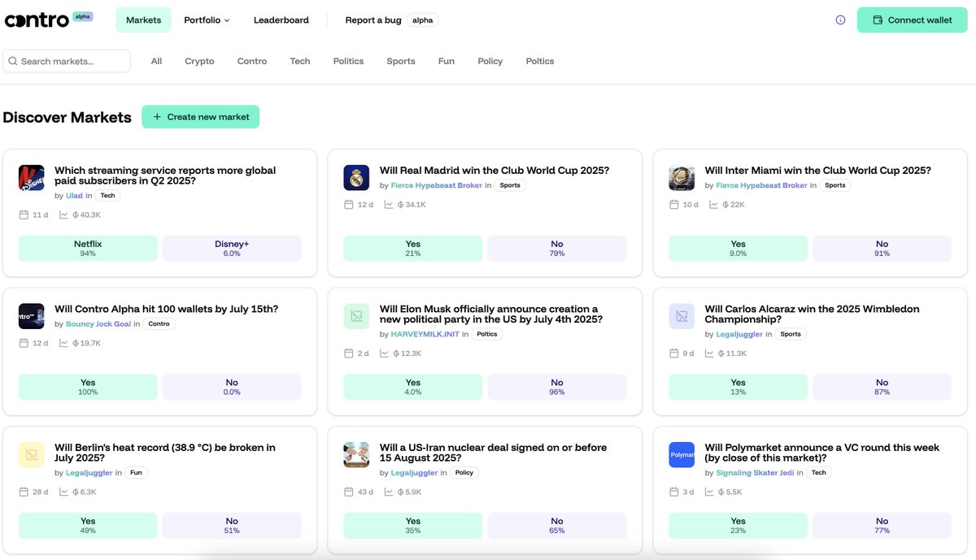Click the volume chart icon beside 11.3K

[x=709, y=354]
